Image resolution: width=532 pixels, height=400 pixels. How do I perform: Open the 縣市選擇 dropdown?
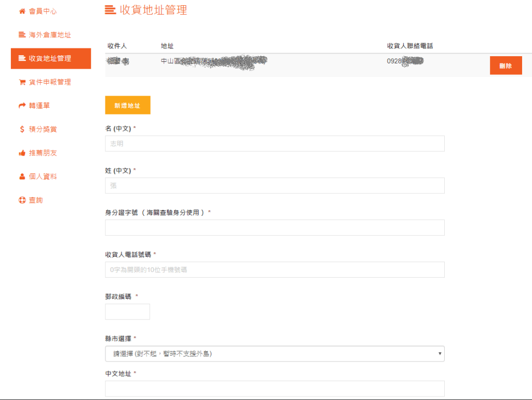pos(274,354)
